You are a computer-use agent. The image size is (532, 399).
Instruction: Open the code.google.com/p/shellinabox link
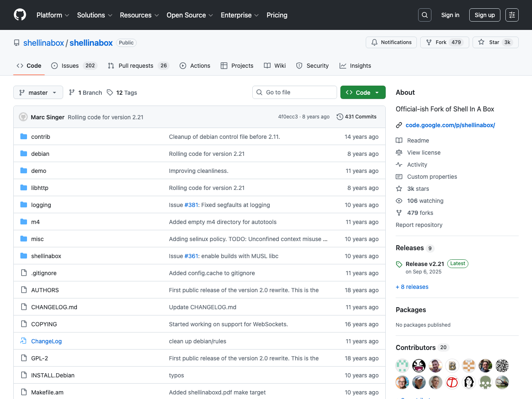(450, 125)
